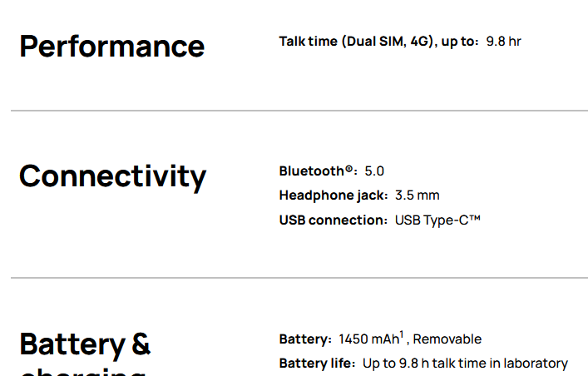Click the USB connection label
Screen dimensions: 588x376
(333, 220)
